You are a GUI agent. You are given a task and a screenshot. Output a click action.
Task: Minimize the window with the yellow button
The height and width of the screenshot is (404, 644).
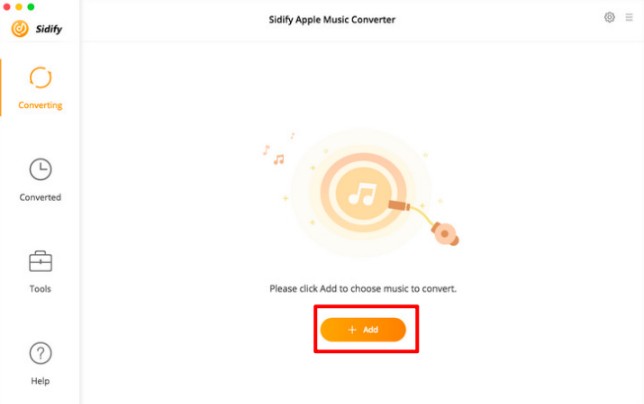click(x=18, y=7)
